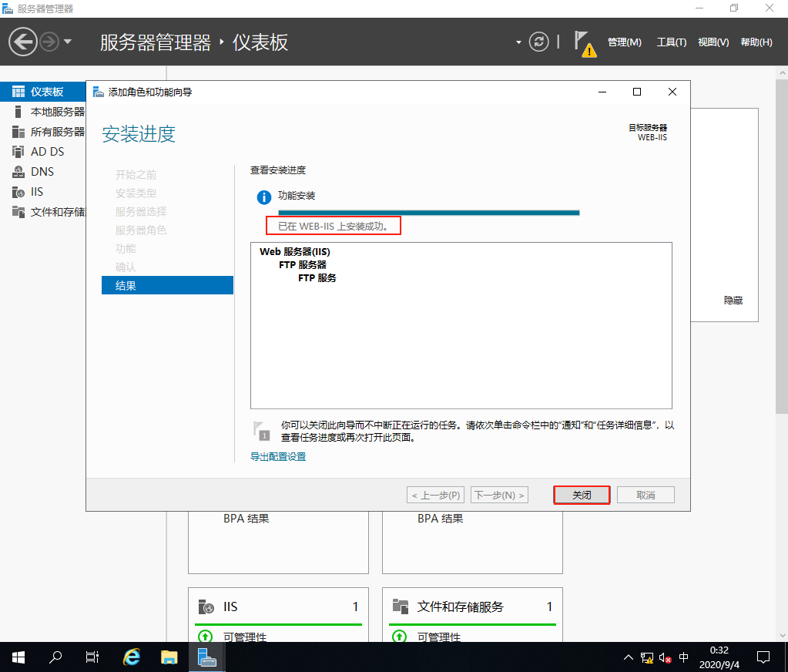
Task: Click the Web 服务器(IIS) result entry
Action: pos(295,252)
